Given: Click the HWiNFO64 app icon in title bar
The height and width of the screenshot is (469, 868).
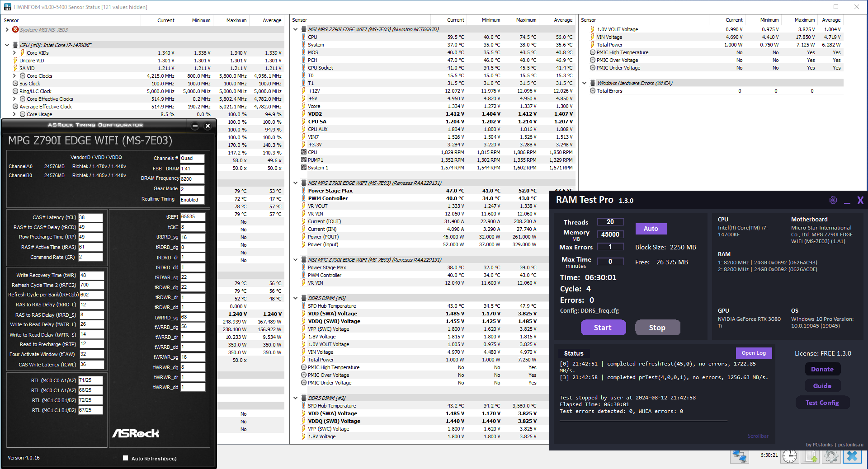Looking at the screenshot, I should (x=8, y=7).
